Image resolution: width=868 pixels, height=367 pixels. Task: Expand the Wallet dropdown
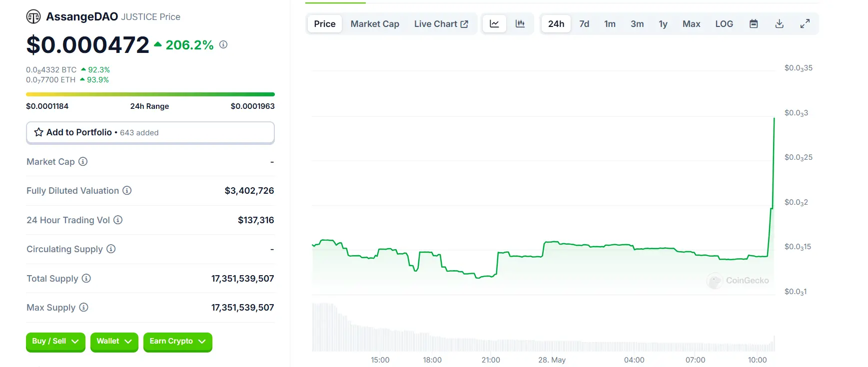114,342
